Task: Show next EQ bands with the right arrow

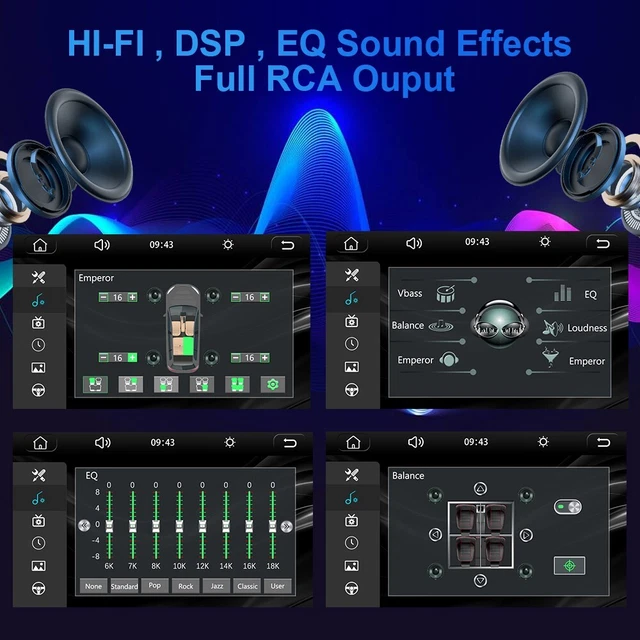Action: 287,527
